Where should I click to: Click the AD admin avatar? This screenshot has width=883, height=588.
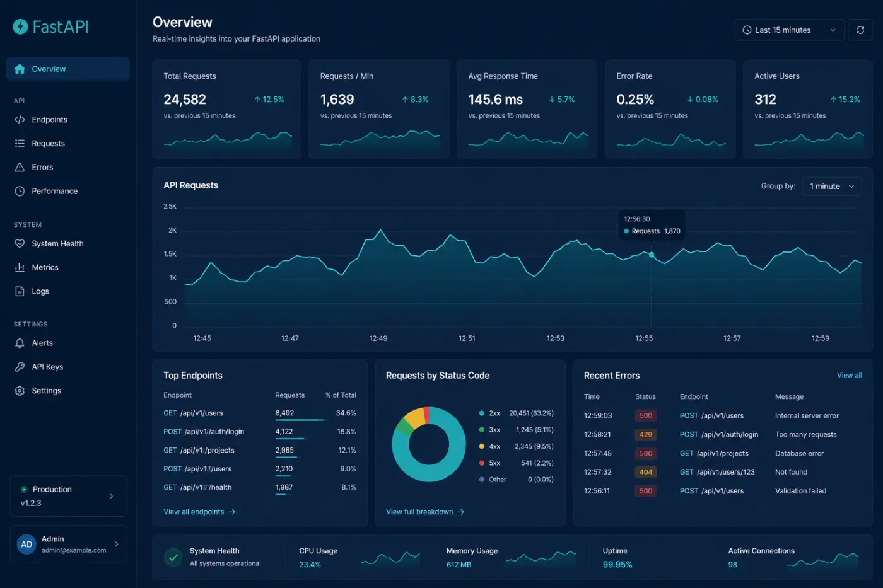pyautogui.click(x=26, y=544)
